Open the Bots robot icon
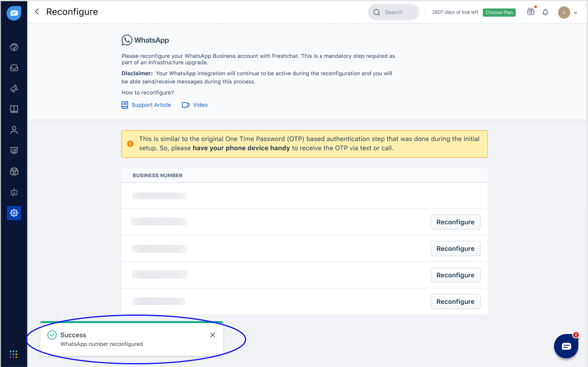 tap(14, 192)
